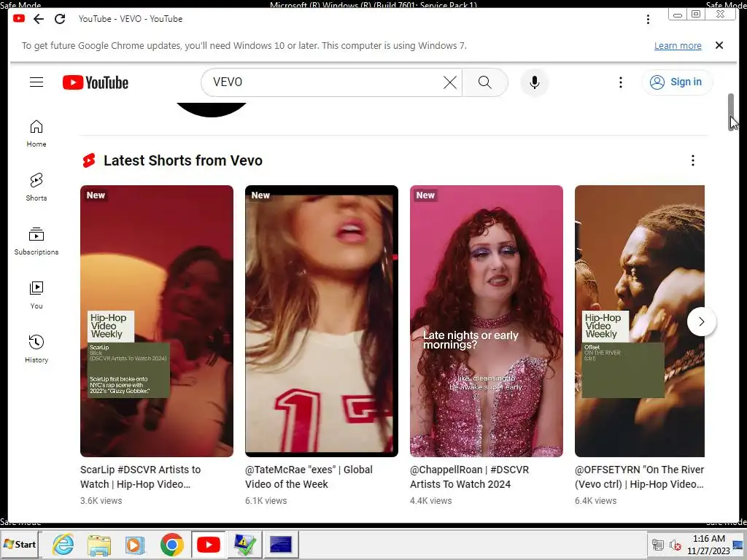747x560 pixels.
Task: Open the warning checkmark taskbar app
Action: (245, 544)
